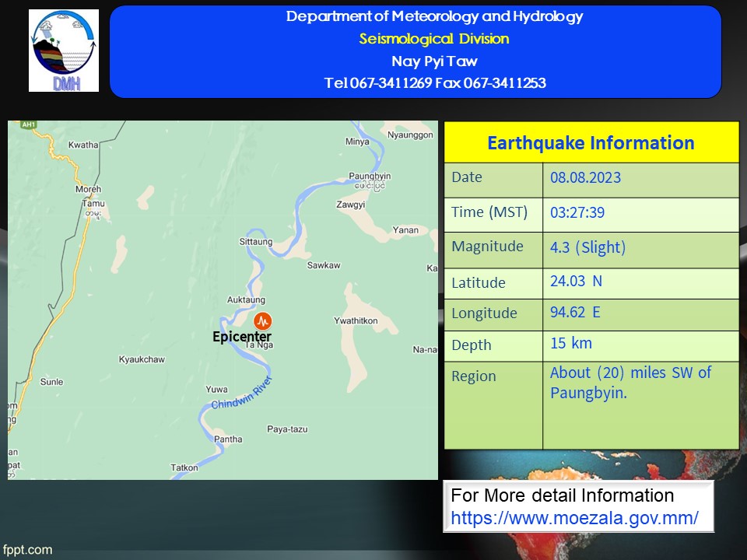Click 'Department of Meteorology and Hydrology' title
This screenshot has width=747, height=560.
click(434, 16)
